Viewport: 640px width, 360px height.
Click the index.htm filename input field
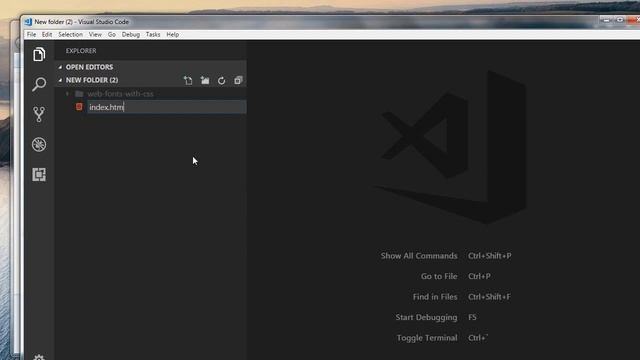point(167,107)
